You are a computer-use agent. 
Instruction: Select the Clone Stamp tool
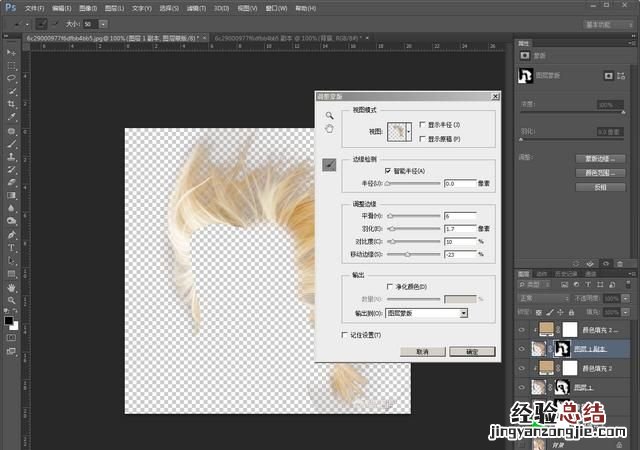11,157
